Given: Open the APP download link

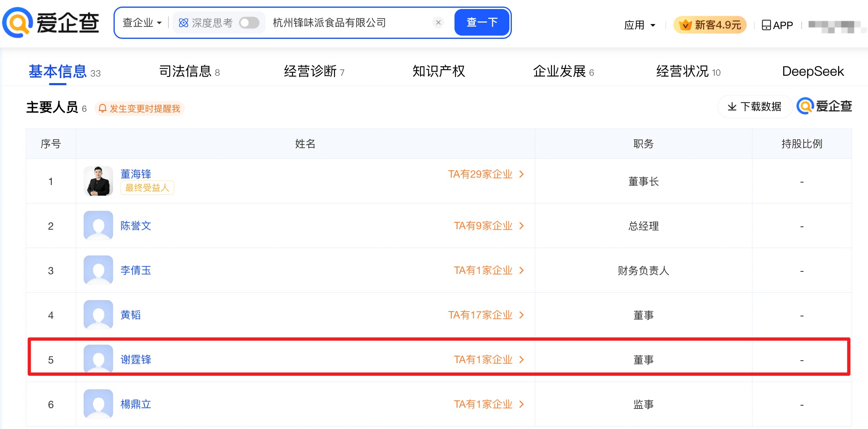Looking at the screenshot, I should pos(777,25).
